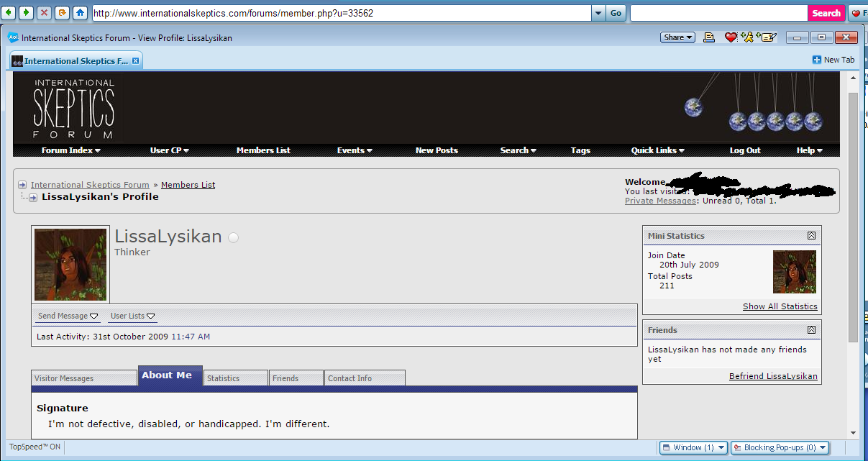Click the pink Search button
Viewport: 868px width, 461px height.
point(826,13)
